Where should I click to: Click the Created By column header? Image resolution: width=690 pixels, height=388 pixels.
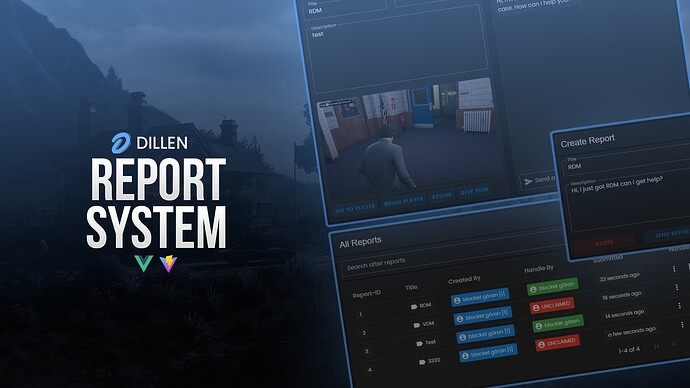pyautogui.click(x=464, y=279)
